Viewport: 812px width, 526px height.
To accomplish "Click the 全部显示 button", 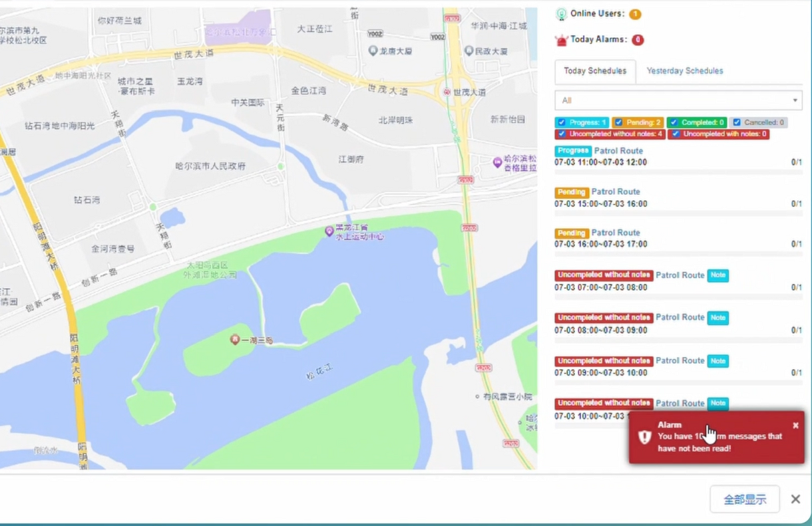I will click(x=744, y=499).
